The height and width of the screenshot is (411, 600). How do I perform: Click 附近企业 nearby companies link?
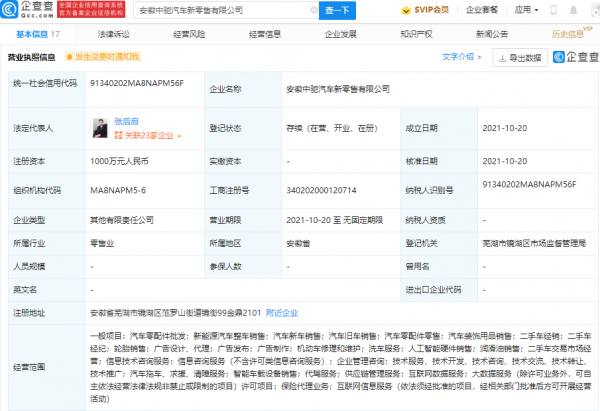(282, 313)
